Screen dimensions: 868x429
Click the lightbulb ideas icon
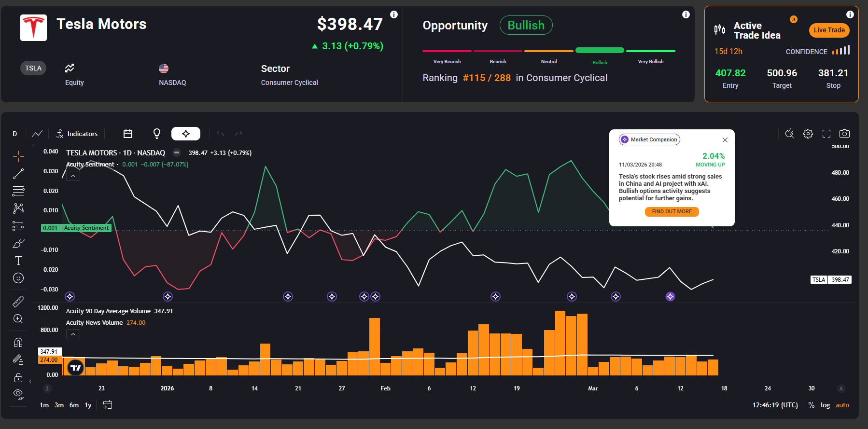(x=157, y=134)
